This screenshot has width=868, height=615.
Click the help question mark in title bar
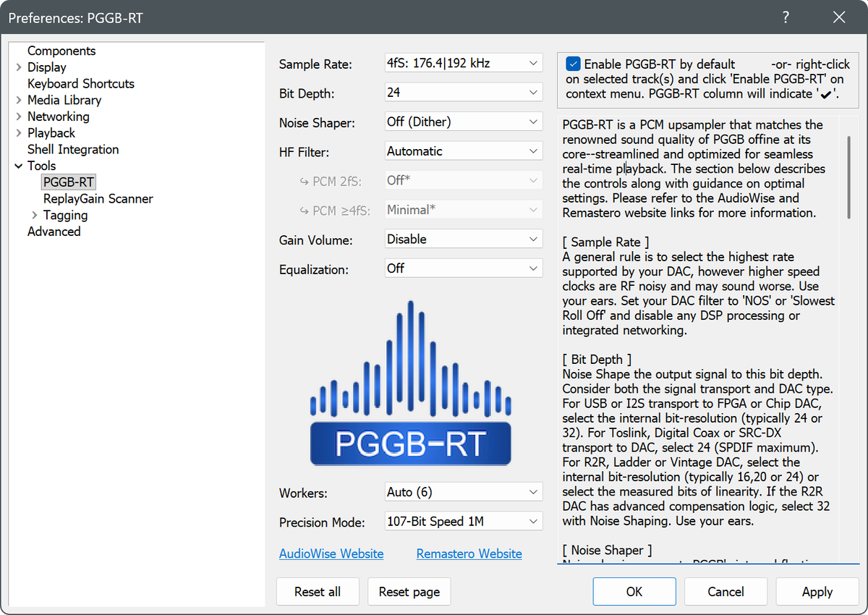[x=786, y=17]
